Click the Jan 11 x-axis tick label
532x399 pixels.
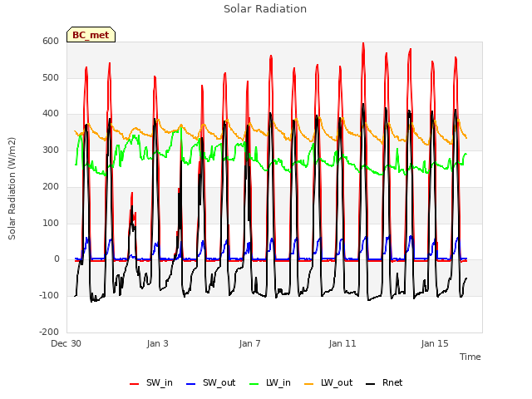pos(342,343)
